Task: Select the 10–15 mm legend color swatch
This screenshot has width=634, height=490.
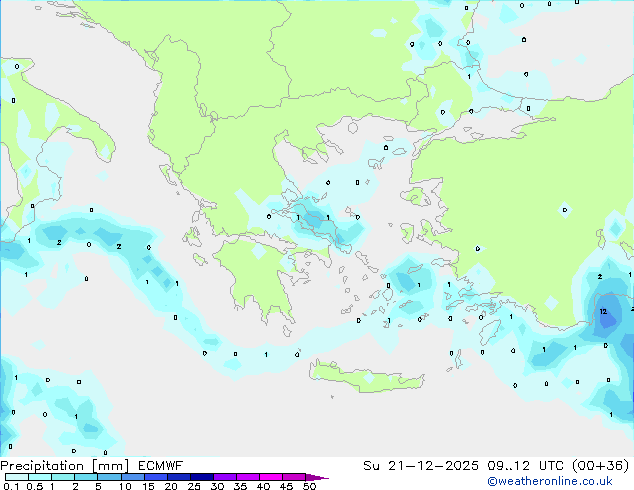Action: click(x=132, y=477)
